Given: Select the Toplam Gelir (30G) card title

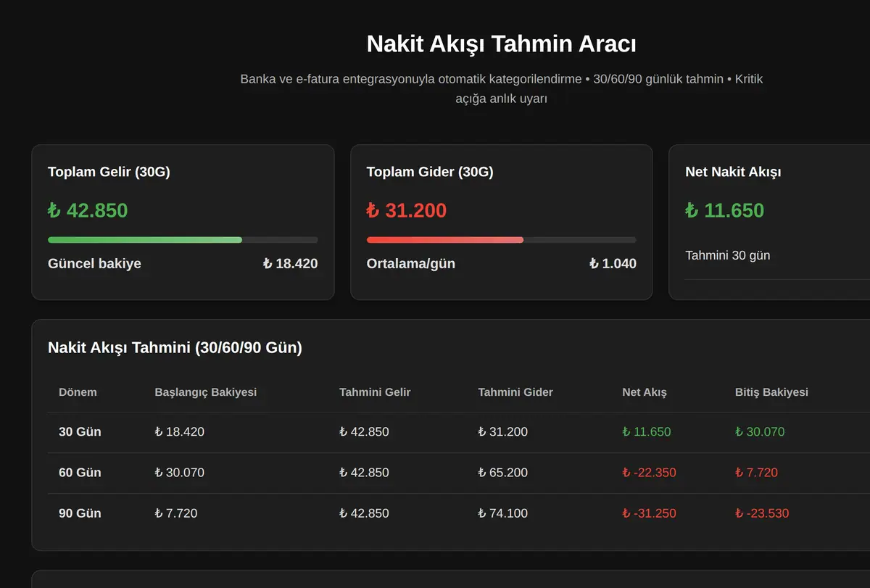Looking at the screenshot, I should coord(109,172).
